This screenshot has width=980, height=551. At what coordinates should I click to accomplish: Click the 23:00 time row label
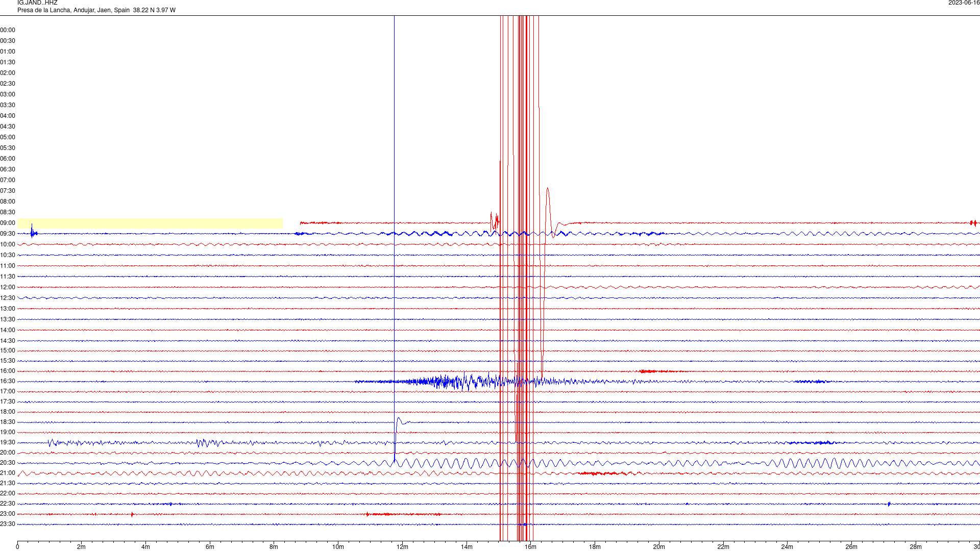(x=8, y=514)
